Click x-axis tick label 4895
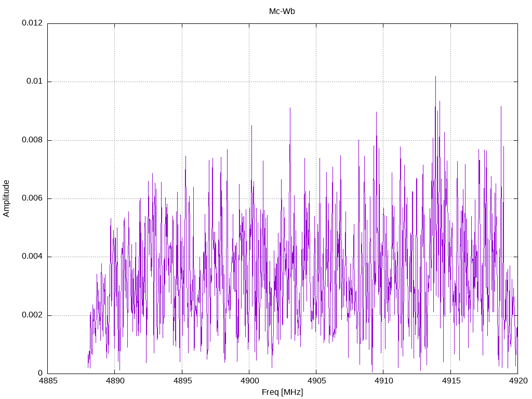 click(182, 381)
